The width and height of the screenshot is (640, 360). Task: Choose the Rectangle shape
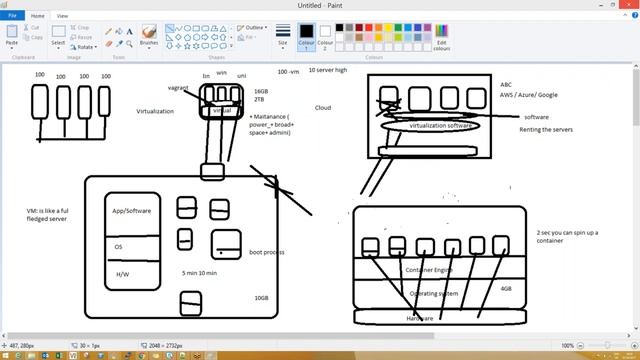pos(196,28)
